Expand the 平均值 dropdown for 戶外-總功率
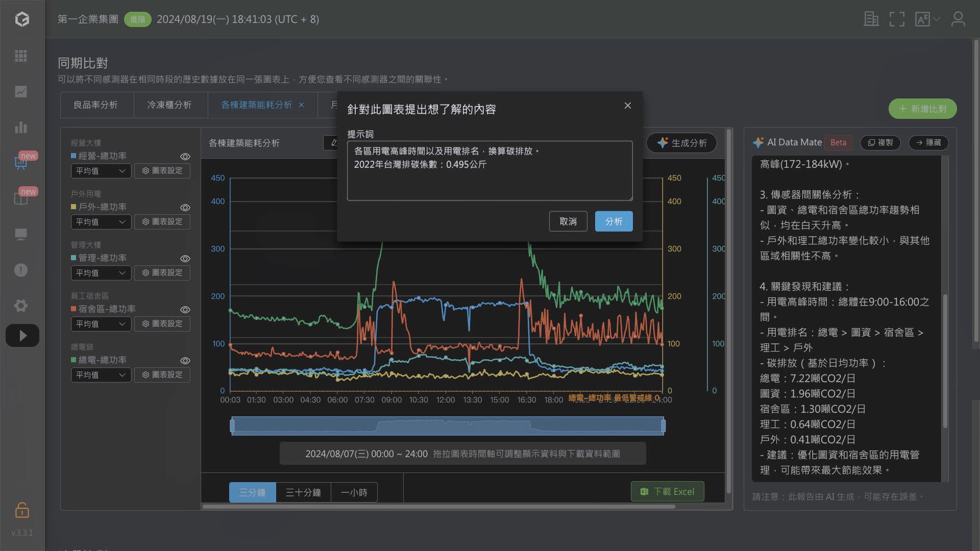Screen dimensions: 980x551 (101, 222)
